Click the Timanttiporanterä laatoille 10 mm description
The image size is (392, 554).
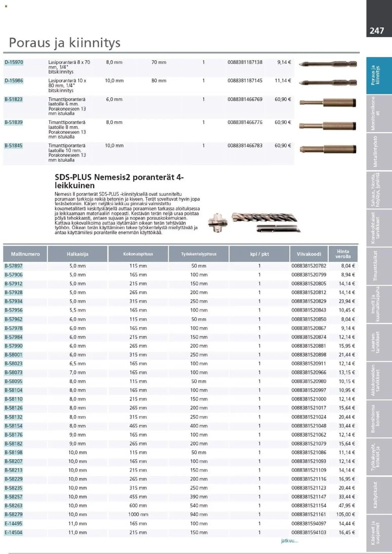coord(67,153)
